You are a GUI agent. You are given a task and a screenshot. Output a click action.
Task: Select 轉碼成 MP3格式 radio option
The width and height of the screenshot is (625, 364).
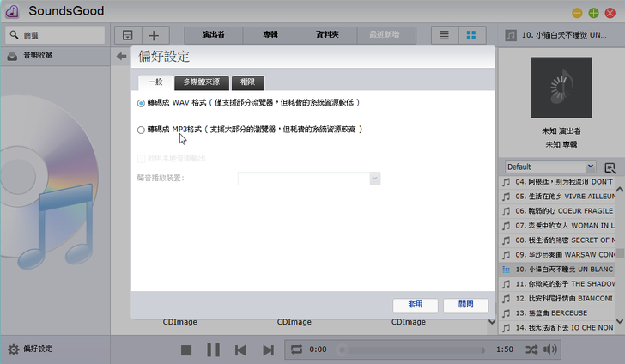pyautogui.click(x=141, y=130)
